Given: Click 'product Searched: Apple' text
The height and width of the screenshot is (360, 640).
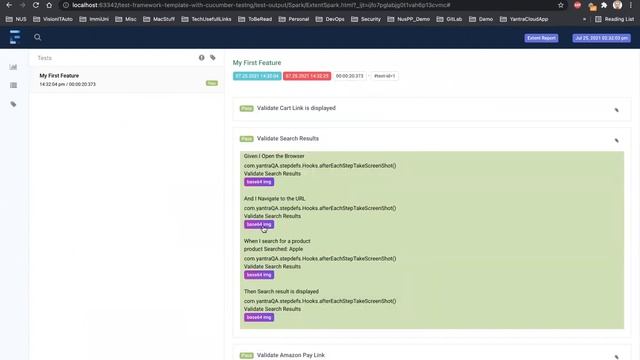Looking at the screenshot, I should point(273,249).
